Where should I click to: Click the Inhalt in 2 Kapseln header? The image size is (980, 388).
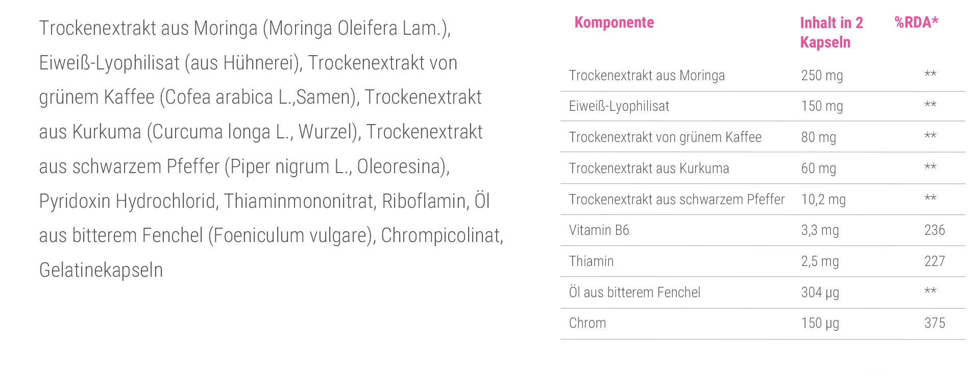click(831, 32)
